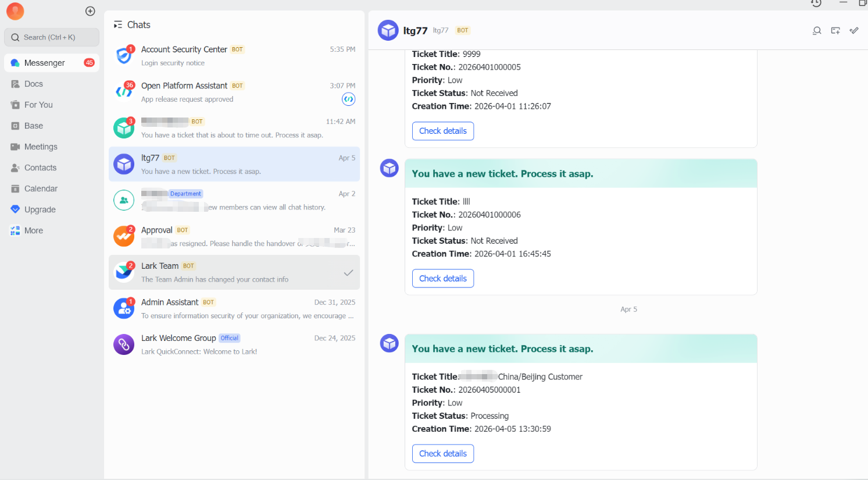Click the plus icon beside the profile avatar
Screen dimensions: 868x480
tap(90, 11)
